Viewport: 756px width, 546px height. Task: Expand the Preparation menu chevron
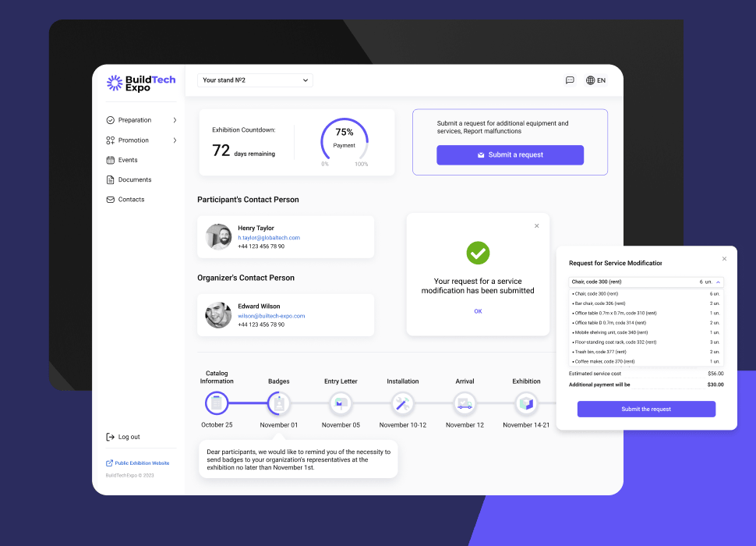pos(175,120)
